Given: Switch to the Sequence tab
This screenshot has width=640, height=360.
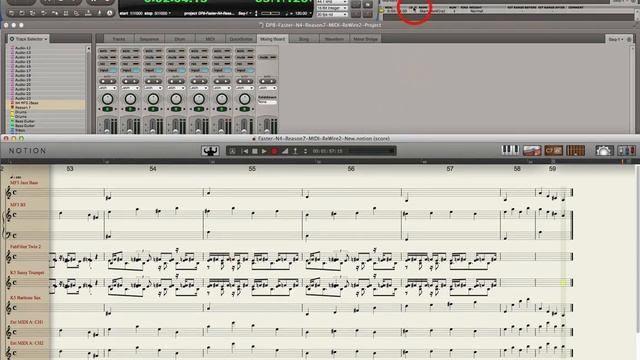Looking at the screenshot, I should coord(149,39).
